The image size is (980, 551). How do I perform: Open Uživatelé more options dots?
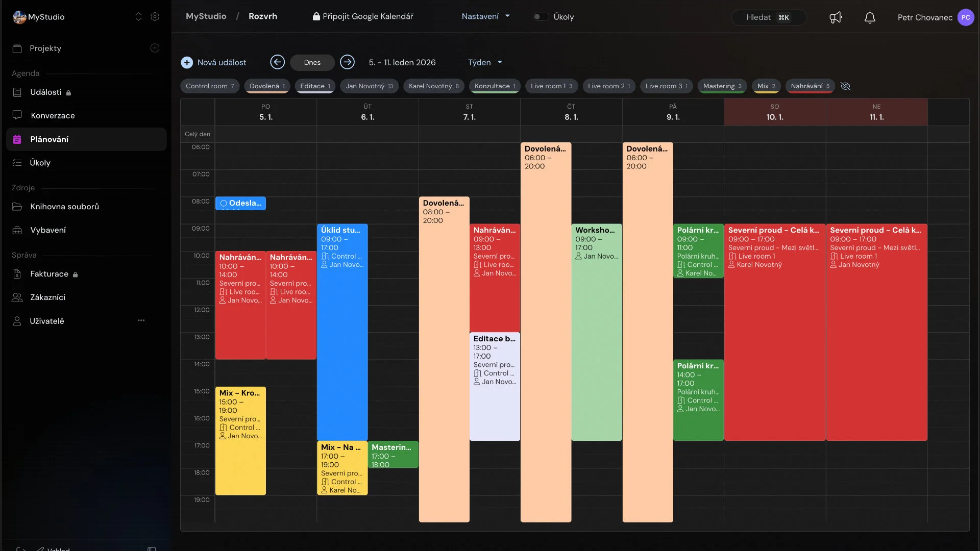pyautogui.click(x=141, y=320)
